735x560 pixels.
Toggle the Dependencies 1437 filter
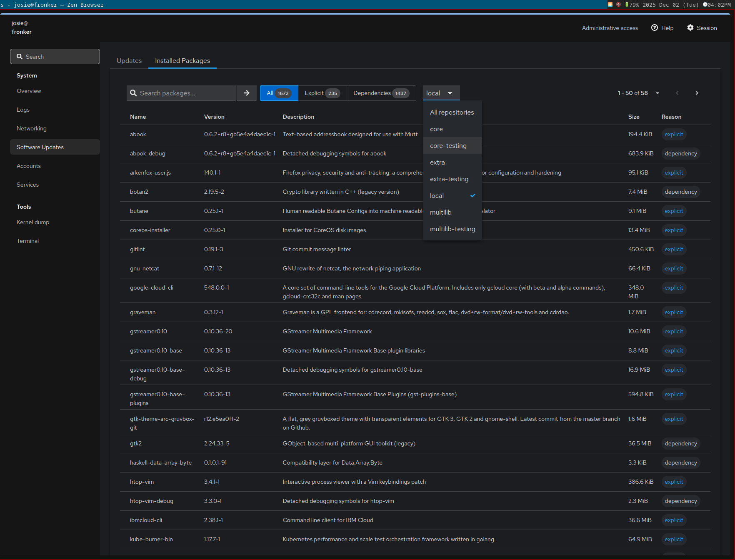coord(381,93)
